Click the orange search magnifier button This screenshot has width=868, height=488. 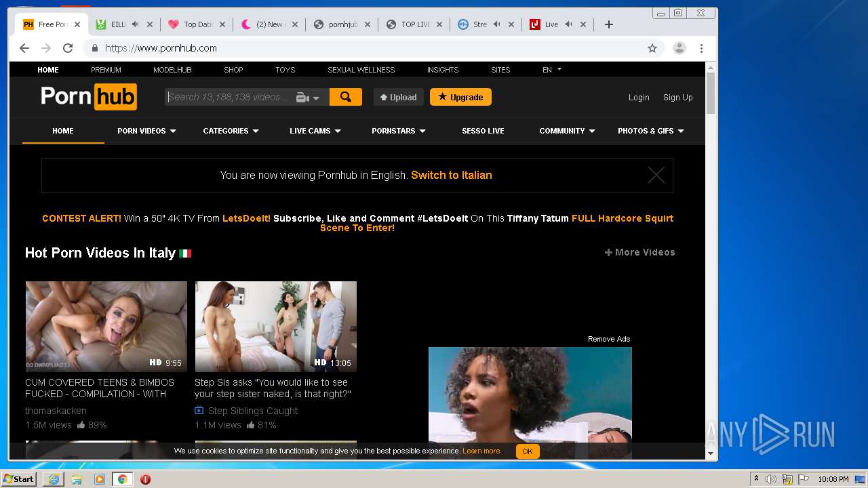coord(345,97)
